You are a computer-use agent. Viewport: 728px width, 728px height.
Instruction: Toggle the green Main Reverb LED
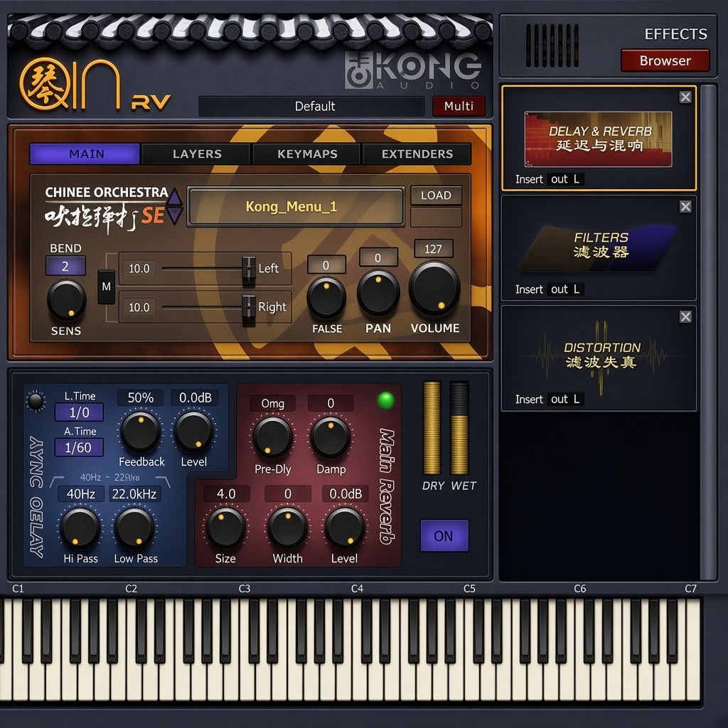(x=386, y=400)
